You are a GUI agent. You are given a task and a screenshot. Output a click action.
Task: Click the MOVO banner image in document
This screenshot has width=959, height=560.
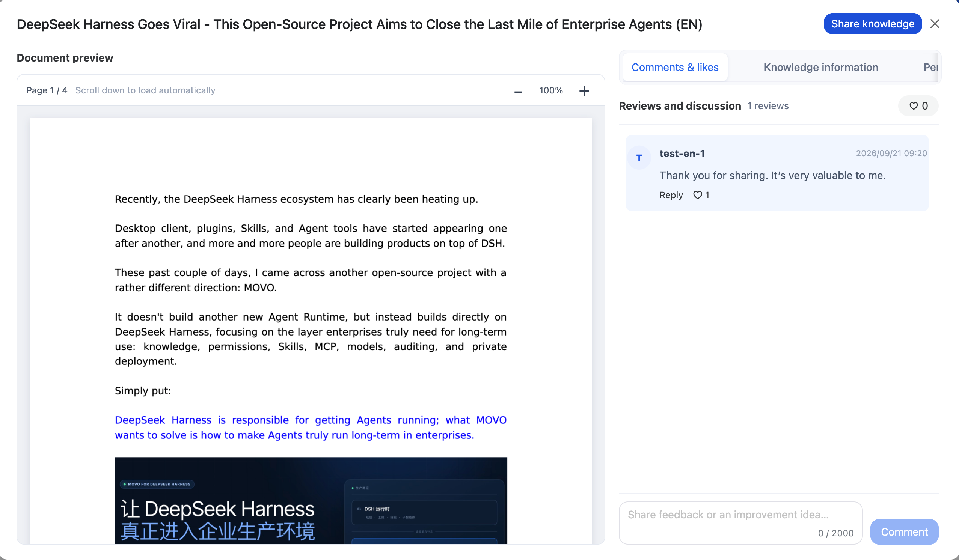[x=311, y=500]
